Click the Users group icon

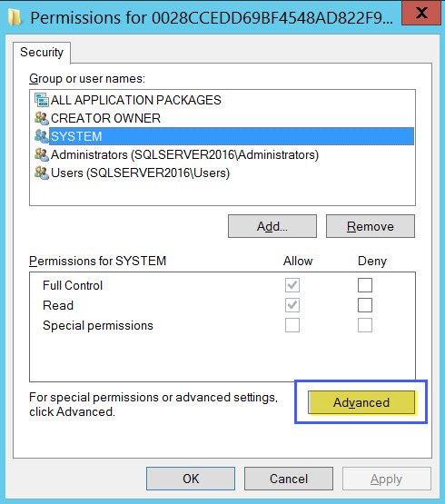point(42,173)
